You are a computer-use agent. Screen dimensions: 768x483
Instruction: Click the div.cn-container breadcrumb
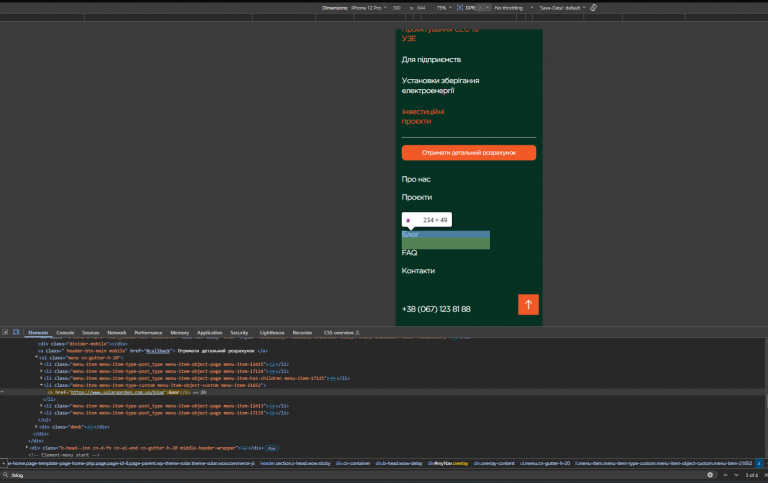pos(353,463)
